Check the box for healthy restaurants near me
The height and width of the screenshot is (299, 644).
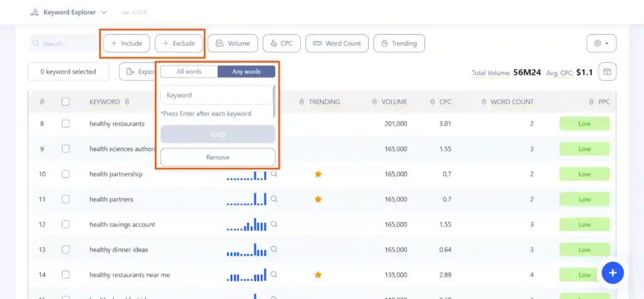(x=65, y=274)
